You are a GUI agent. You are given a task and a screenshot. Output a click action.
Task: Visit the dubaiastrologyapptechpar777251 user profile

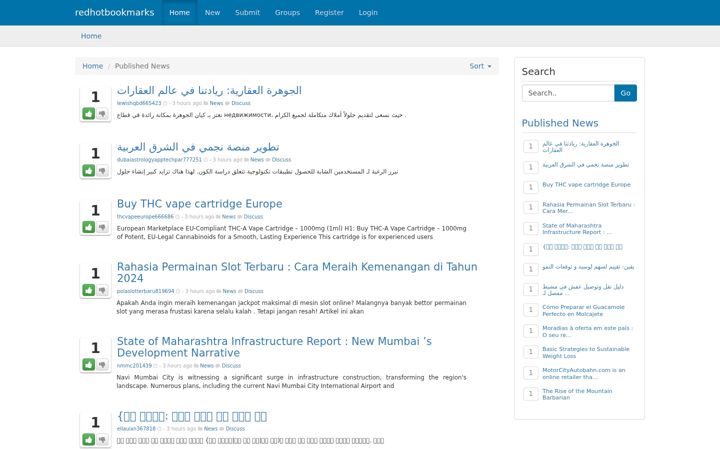pos(159,160)
